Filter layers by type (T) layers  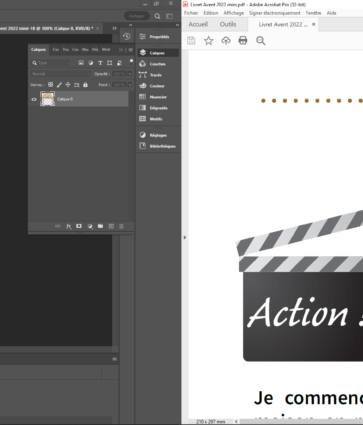[100, 63]
